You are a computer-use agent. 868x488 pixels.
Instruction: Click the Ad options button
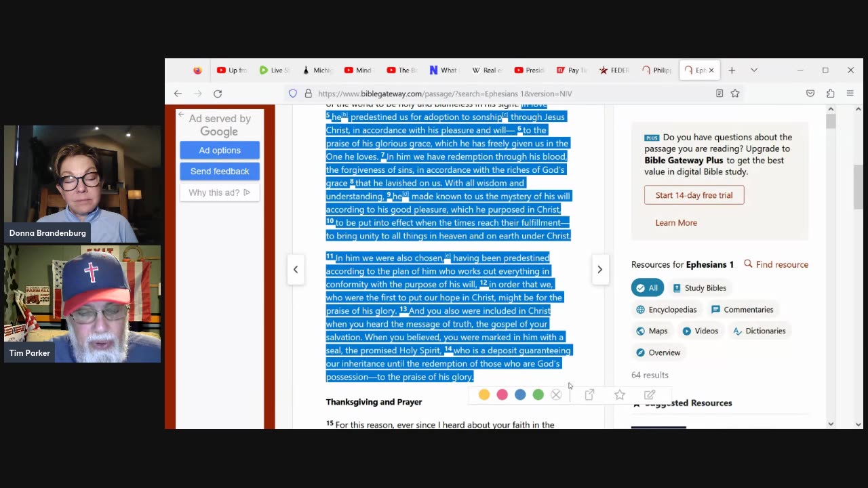(220, 150)
